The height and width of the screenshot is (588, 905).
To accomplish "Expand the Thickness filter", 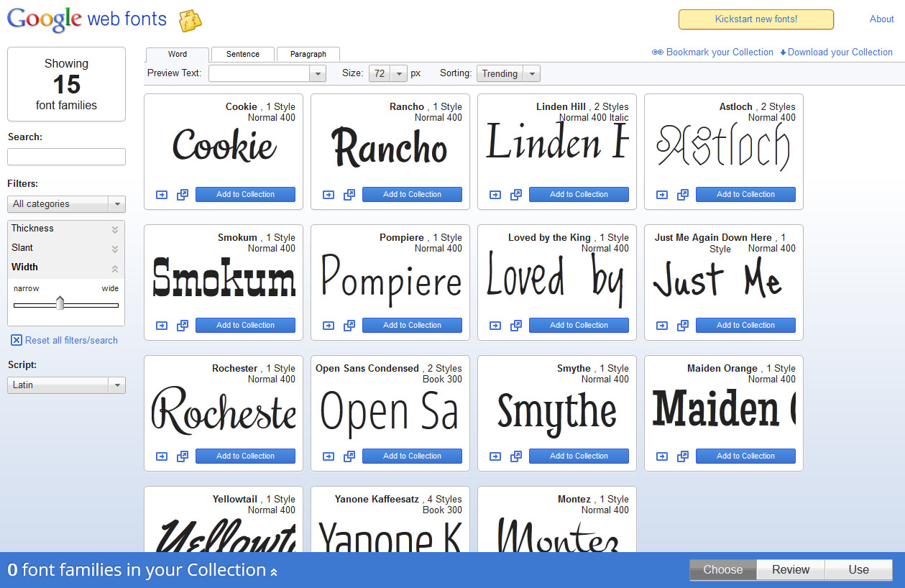I will pyautogui.click(x=66, y=229).
